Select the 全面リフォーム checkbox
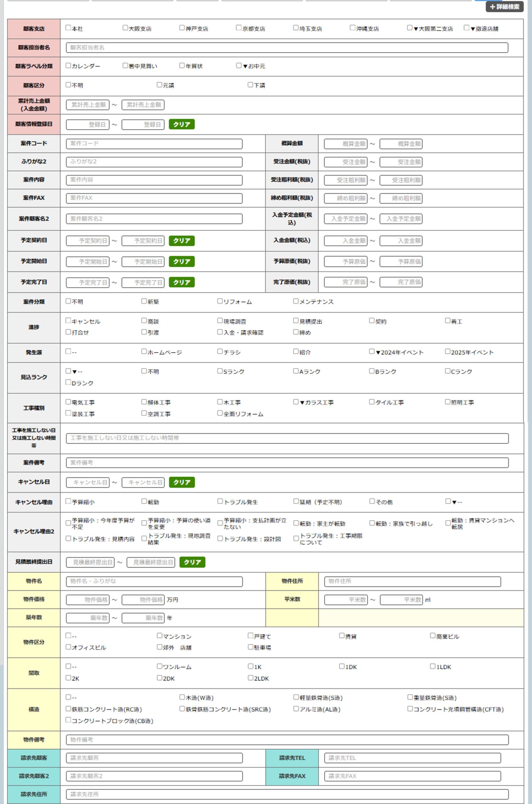Screen dimensions: 532x804 point(220,413)
